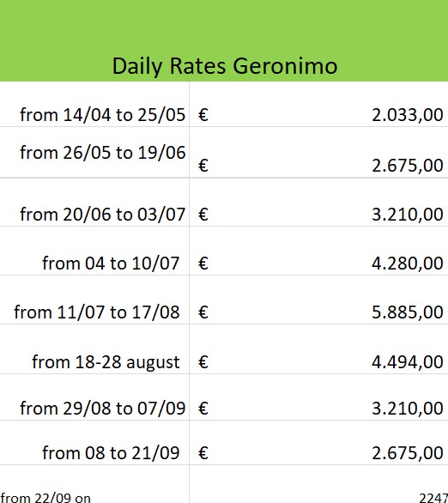Click the 'from 22/09 on' cell
This screenshot has height=503, width=448.
point(94,484)
